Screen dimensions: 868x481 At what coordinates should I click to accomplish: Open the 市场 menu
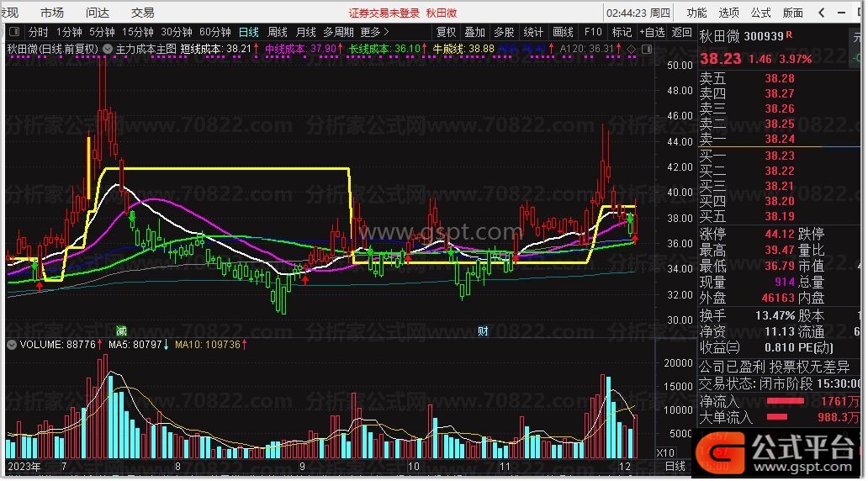52,12
